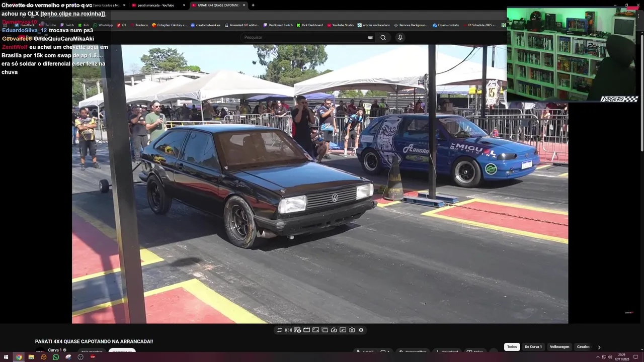Screen dimensions: 644x362
Task: Open the on-screen keyboard icon in search box
Action: pos(370,37)
